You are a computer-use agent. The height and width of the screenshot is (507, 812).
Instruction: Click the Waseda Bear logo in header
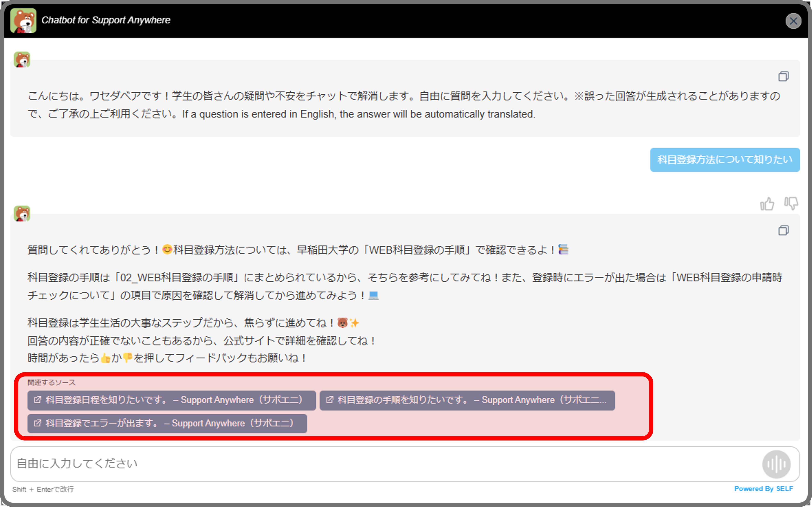coord(23,21)
